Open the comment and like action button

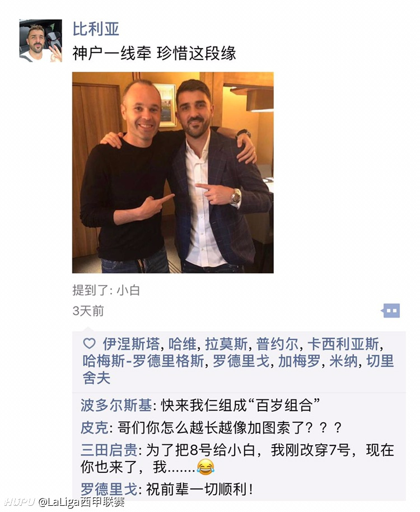click(x=391, y=310)
